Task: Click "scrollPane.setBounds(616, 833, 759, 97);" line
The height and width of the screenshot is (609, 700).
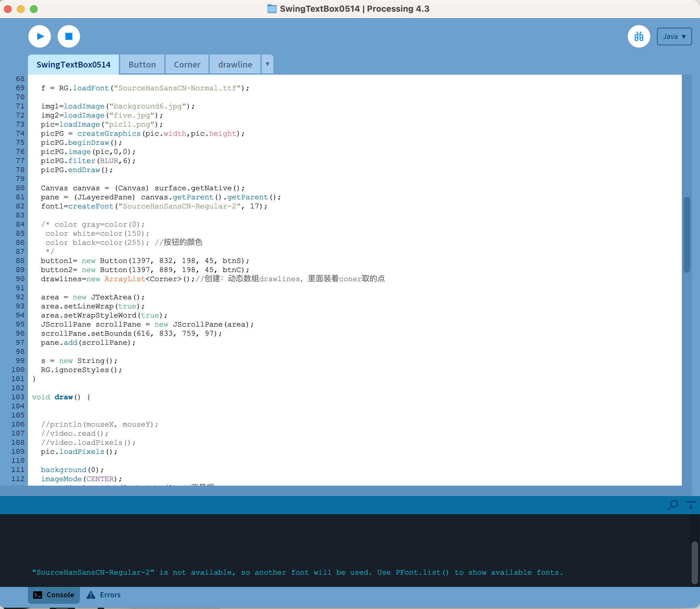Action: [x=131, y=333]
